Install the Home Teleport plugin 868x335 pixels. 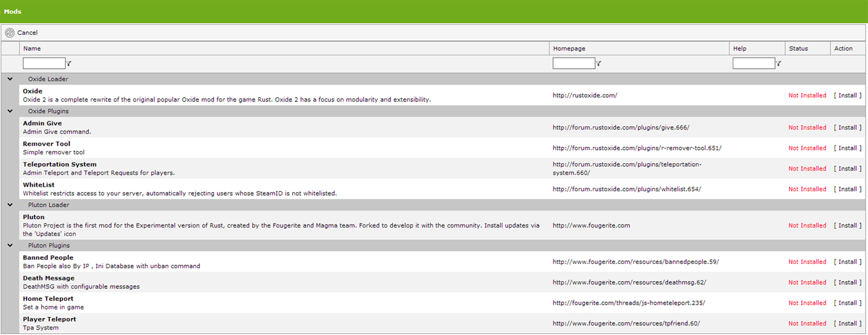[x=847, y=303]
